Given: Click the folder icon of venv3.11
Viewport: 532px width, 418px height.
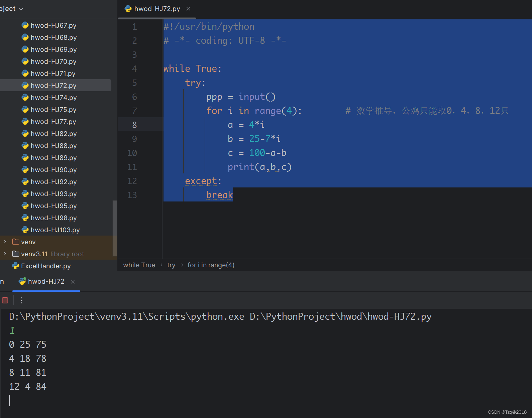Looking at the screenshot, I should pos(16,254).
